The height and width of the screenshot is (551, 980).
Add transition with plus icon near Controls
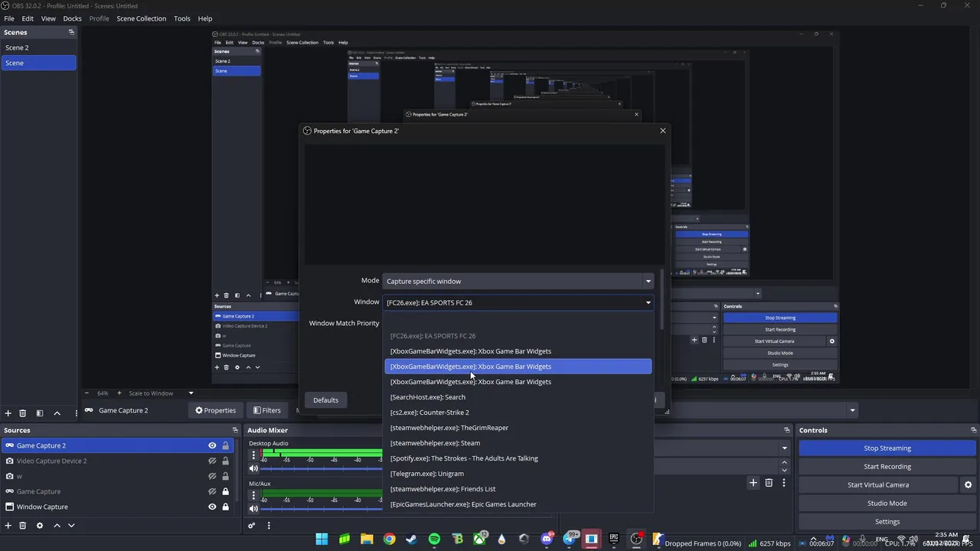click(x=753, y=483)
